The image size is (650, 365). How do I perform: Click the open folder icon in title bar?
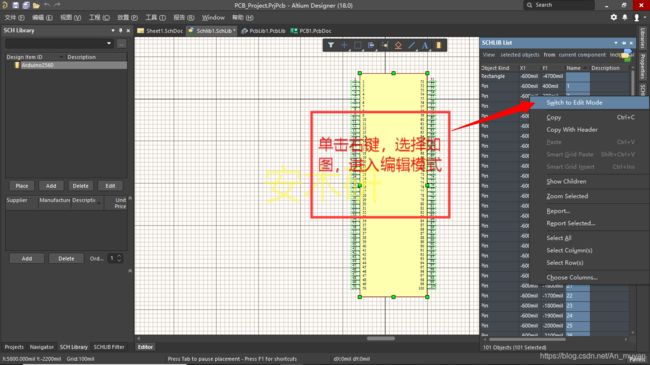click(x=36, y=5)
